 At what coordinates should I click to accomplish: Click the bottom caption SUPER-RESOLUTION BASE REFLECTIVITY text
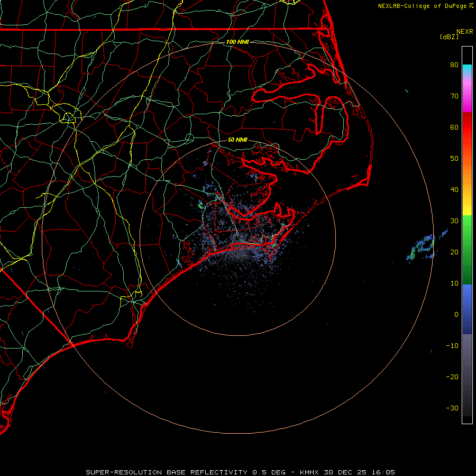click(167, 472)
